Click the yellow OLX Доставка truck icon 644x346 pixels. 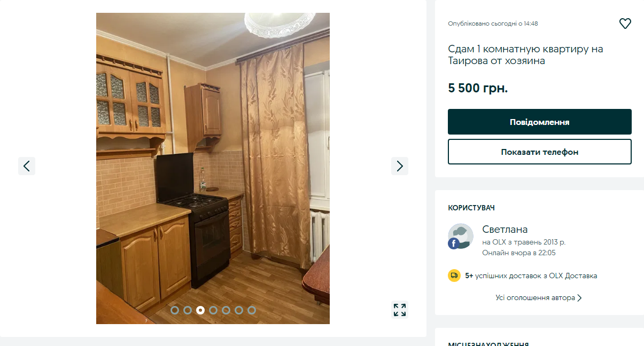point(454,276)
